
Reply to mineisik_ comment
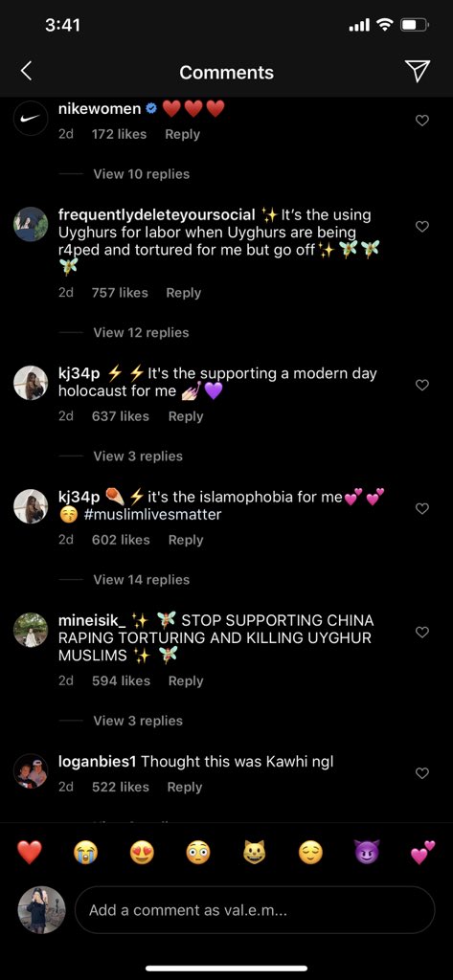pos(186,681)
